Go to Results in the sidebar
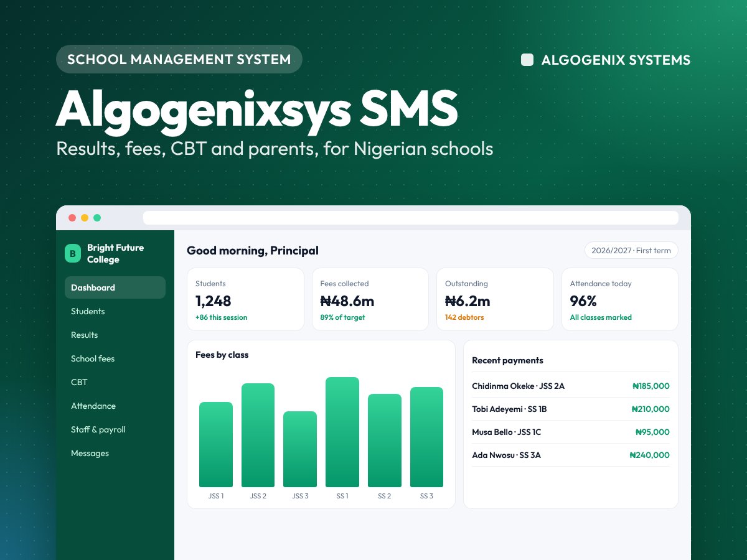The image size is (747, 560). point(115,335)
